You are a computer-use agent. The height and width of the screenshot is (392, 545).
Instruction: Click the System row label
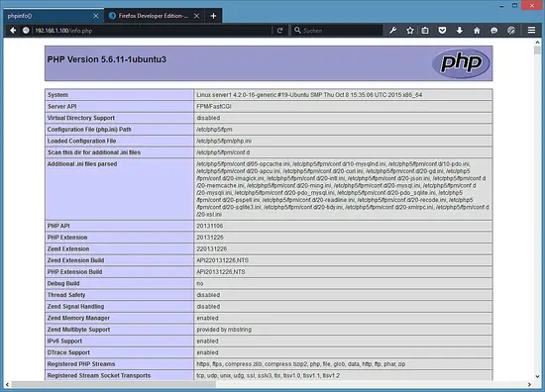(x=57, y=95)
